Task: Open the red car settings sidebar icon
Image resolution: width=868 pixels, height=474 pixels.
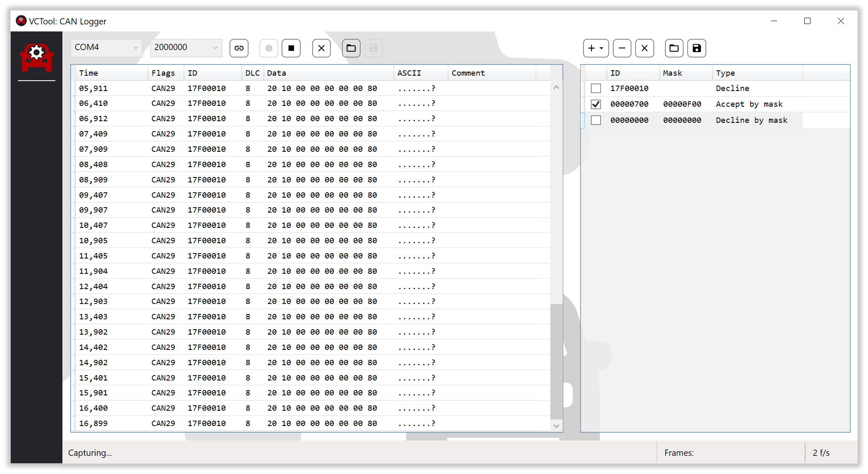Action: (x=37, y=58)
